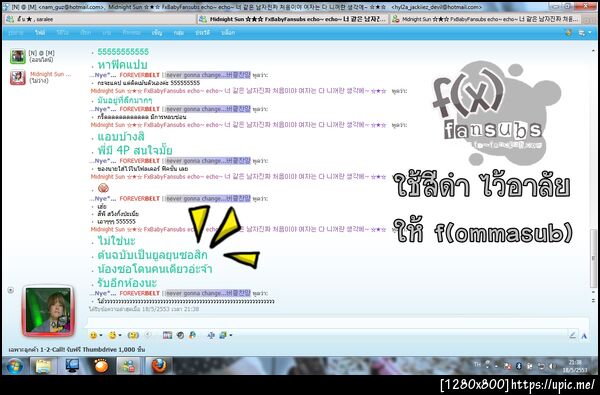Click the last input toolbar icon with an arrow

pos(223,335)
